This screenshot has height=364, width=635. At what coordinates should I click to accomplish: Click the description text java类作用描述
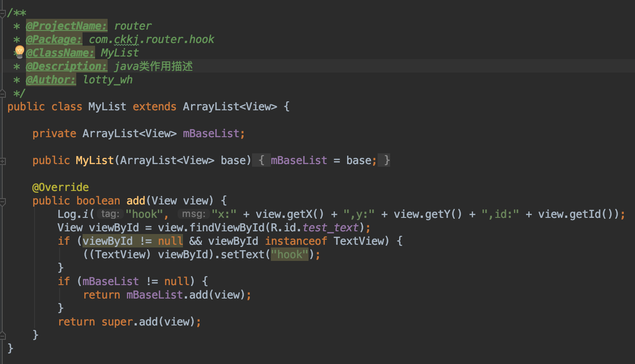point(153,66)
